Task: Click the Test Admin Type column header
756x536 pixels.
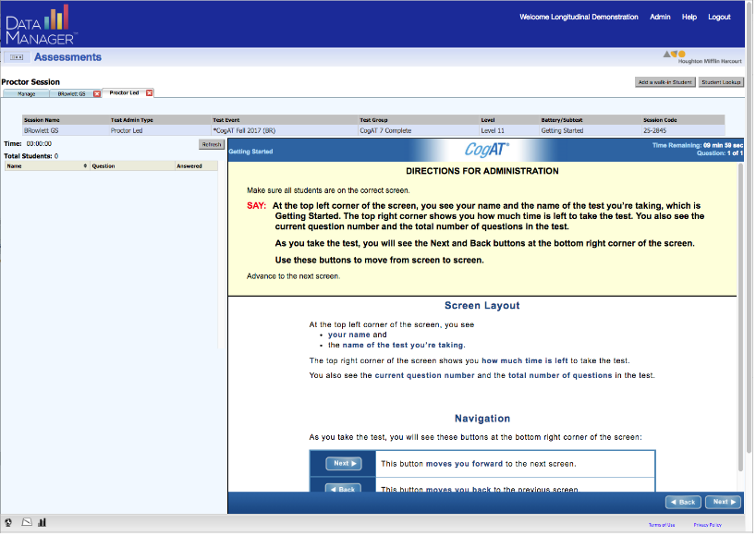Action: click(x=132, y=120)
